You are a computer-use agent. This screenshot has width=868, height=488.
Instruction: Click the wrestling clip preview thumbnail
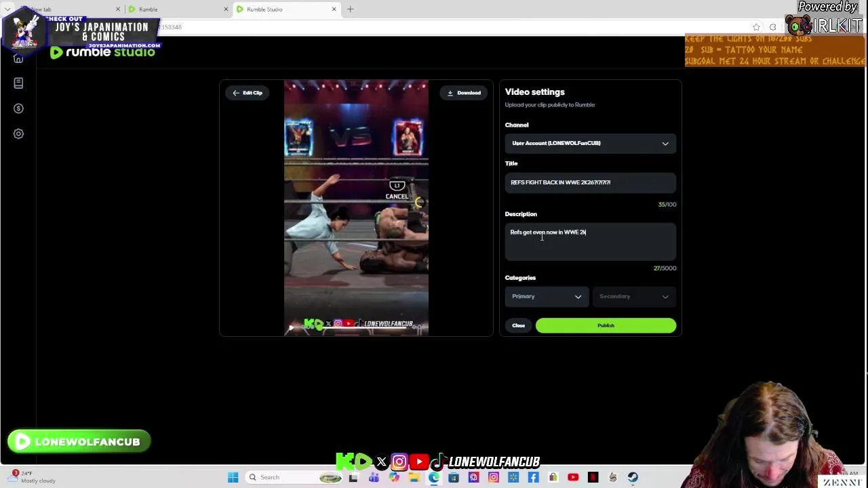tap(356, 208)
